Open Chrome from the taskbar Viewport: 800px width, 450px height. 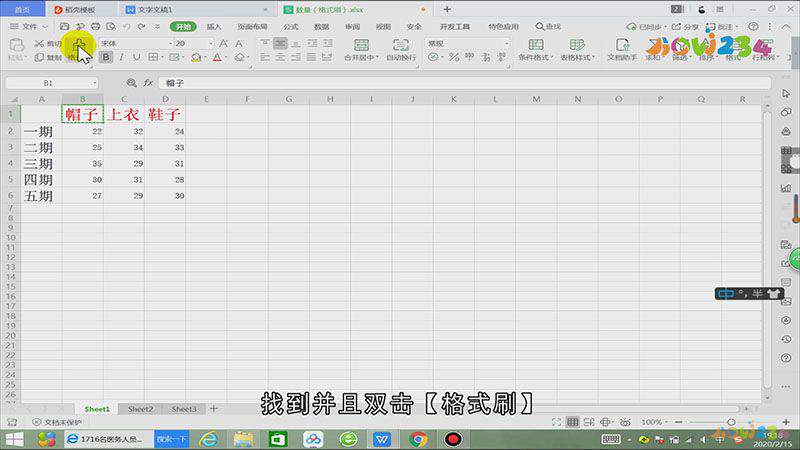(418, 439)
